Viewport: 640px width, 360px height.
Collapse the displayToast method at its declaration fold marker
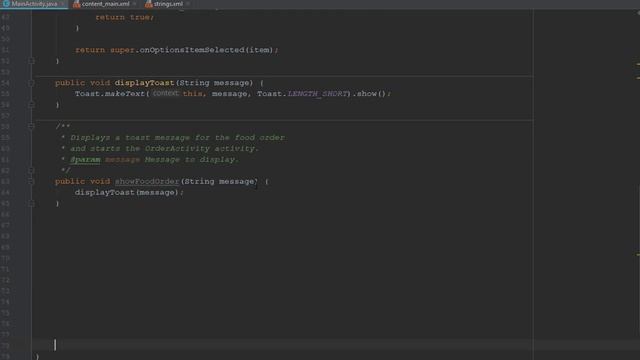pyautogui.click(x=31, y=83)
